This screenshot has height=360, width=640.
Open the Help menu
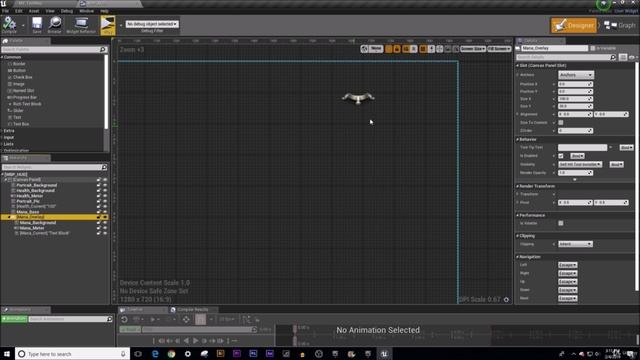pos(104,11)
